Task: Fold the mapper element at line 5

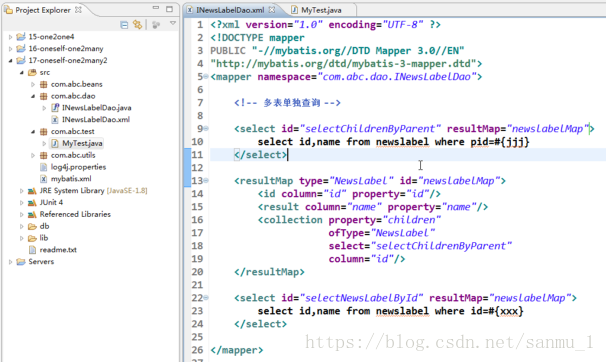Action: 206,76
